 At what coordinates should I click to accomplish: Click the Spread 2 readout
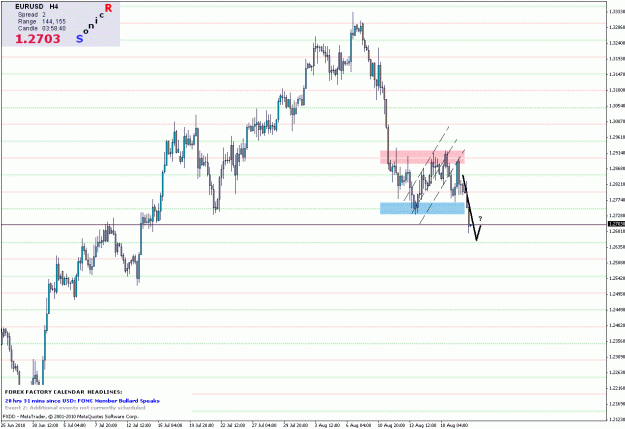point(32,15)
